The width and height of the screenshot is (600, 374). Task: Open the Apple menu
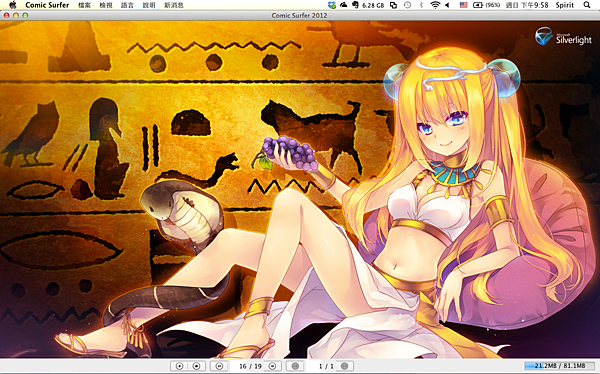(13, 5)
